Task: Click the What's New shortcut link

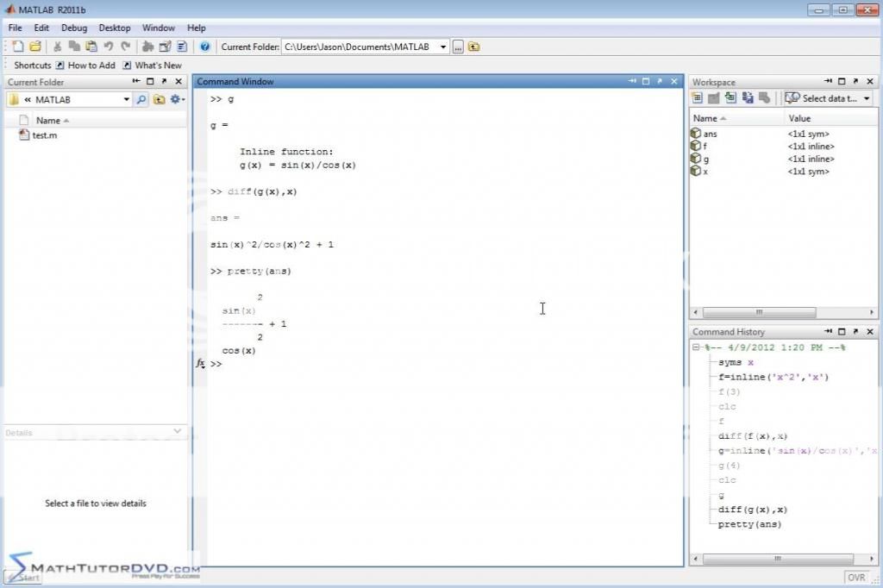Action: tap(158, 66)
